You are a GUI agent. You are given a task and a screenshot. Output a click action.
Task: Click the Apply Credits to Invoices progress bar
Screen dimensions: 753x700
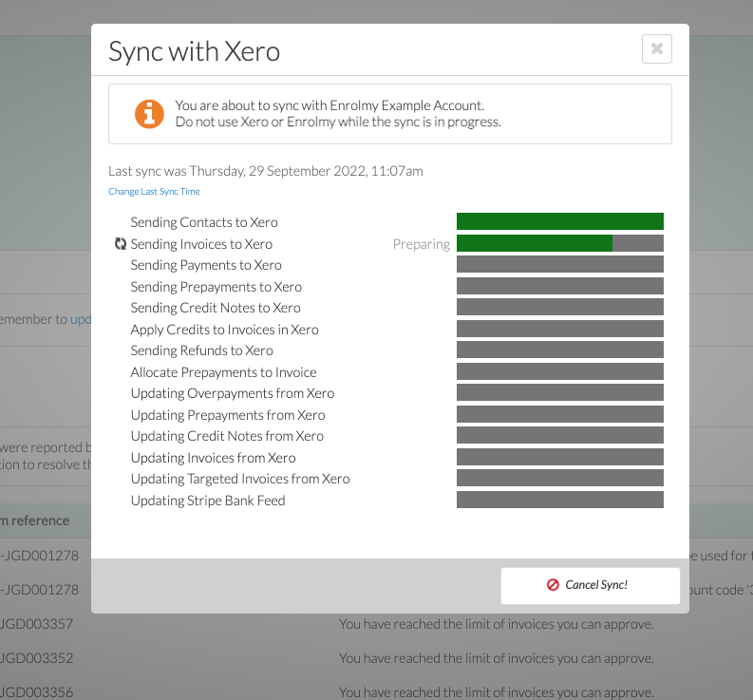560,329
